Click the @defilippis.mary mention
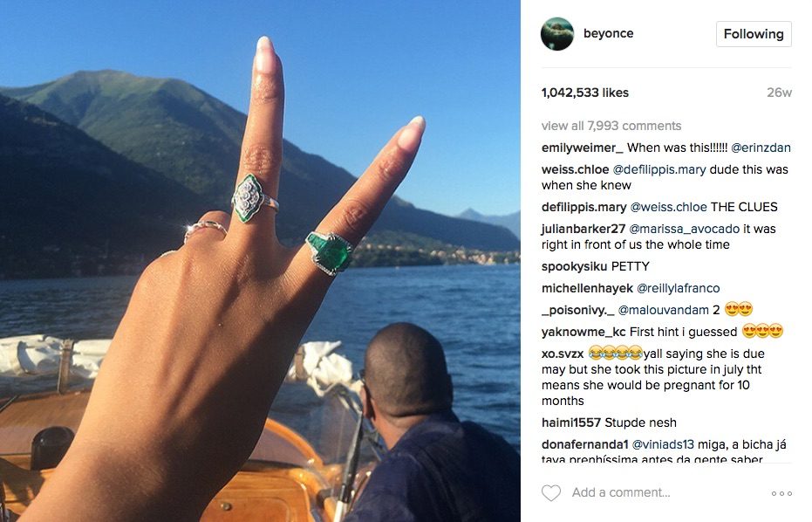 pos(659,169)
